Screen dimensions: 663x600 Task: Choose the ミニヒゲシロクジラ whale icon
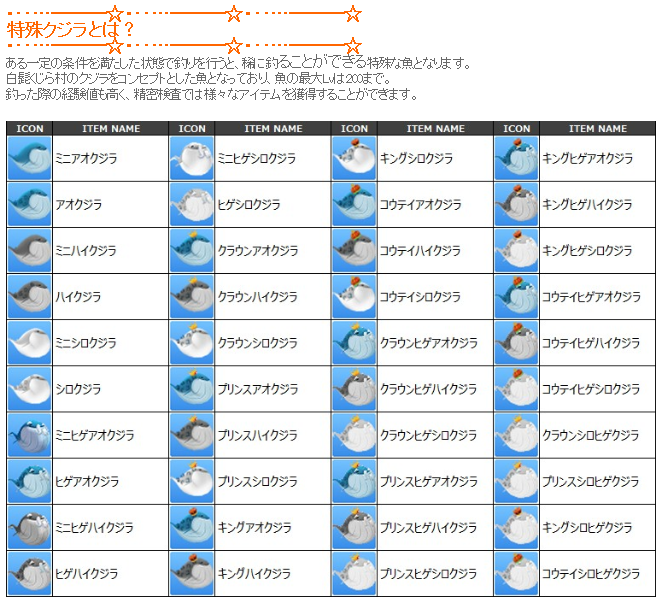tap(191, 158)
